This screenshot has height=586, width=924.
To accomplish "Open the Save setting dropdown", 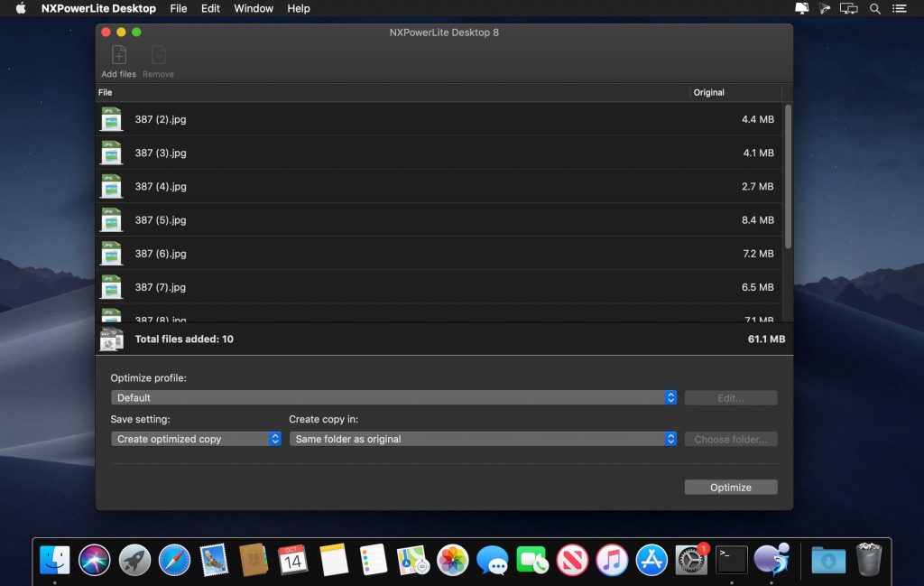I will coord(195,439).
